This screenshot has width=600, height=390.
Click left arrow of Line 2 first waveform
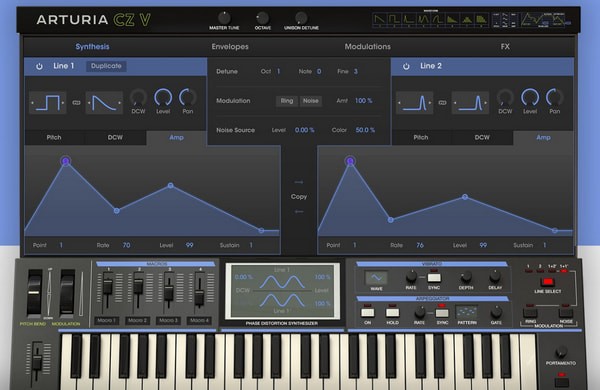(x=399, y=103)
